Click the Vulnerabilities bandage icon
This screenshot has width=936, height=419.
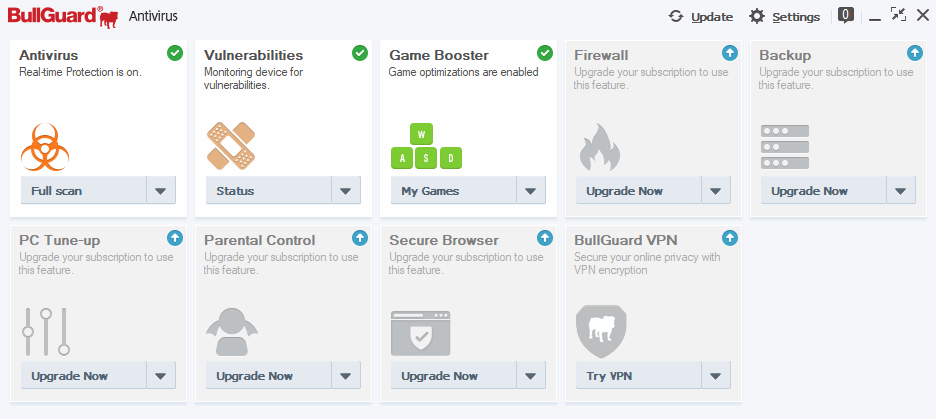[231, 146]
